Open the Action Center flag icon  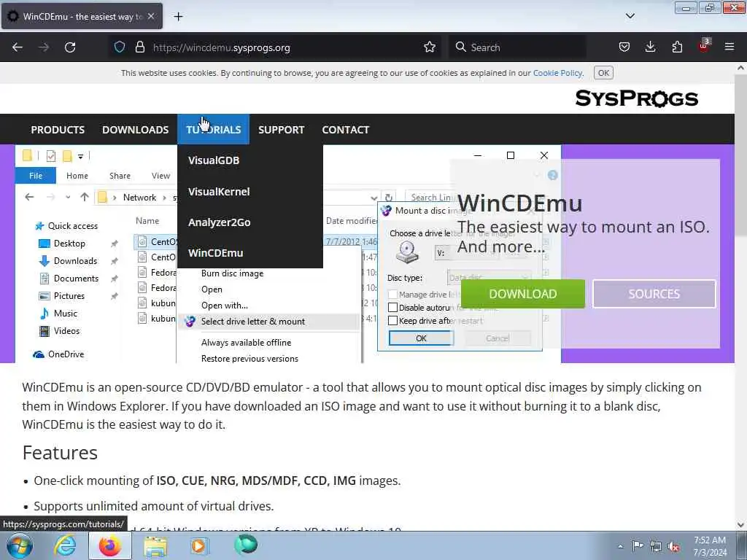point(638,545)
